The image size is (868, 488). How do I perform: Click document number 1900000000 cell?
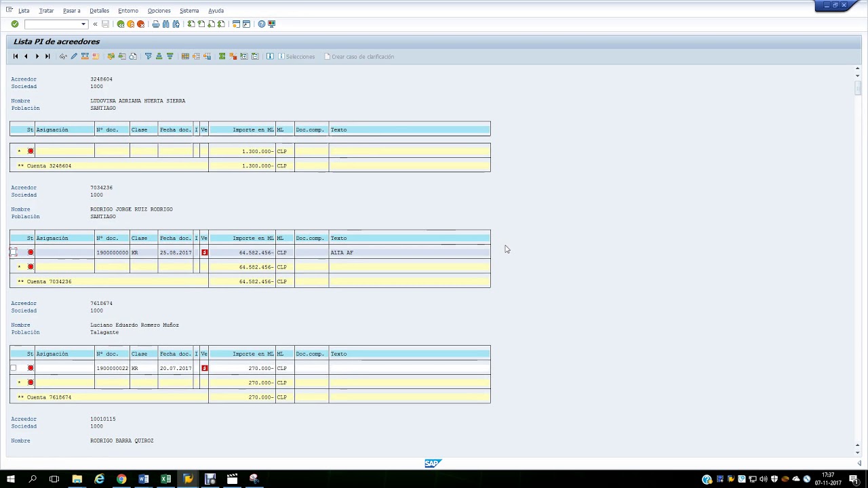tap(112, 252)
